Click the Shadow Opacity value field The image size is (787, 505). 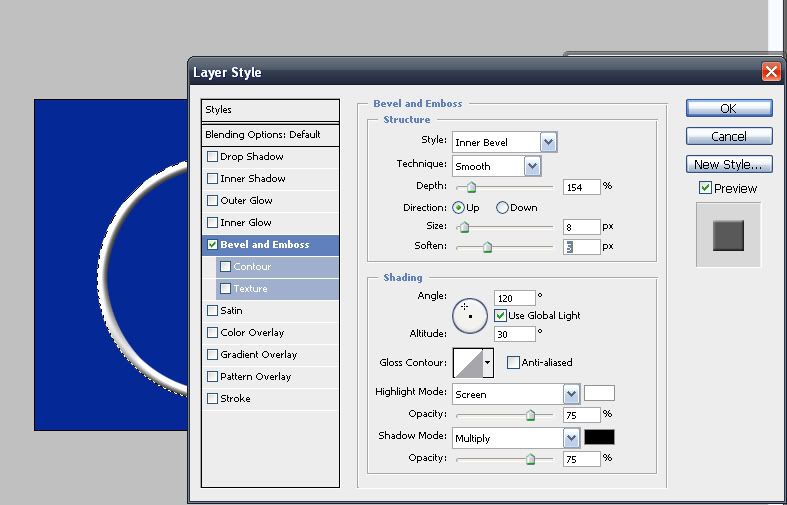tap(581, 459)
